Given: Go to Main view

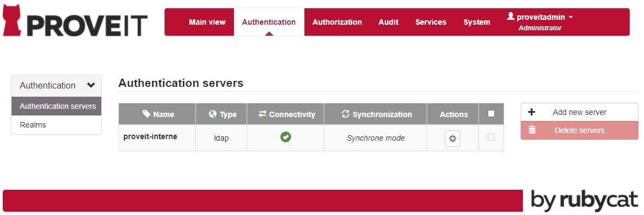Looking at the screenshot, I should [207, 22].
